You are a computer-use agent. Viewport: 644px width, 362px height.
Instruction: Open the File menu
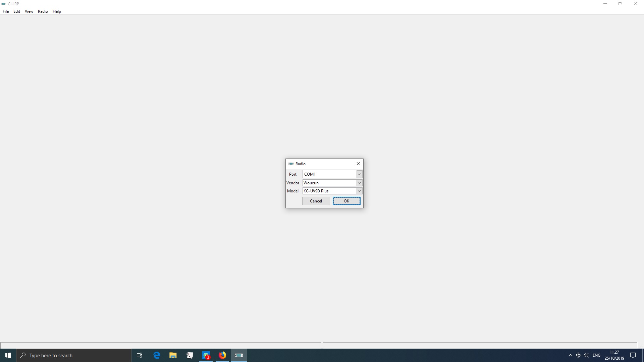point(6,11)
